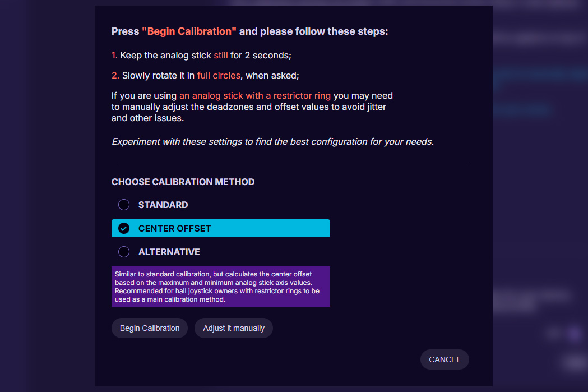Viewport: 588px width, 392px height.
Task: Select the Standard radio button circle
Action: (x=124, y=205)
